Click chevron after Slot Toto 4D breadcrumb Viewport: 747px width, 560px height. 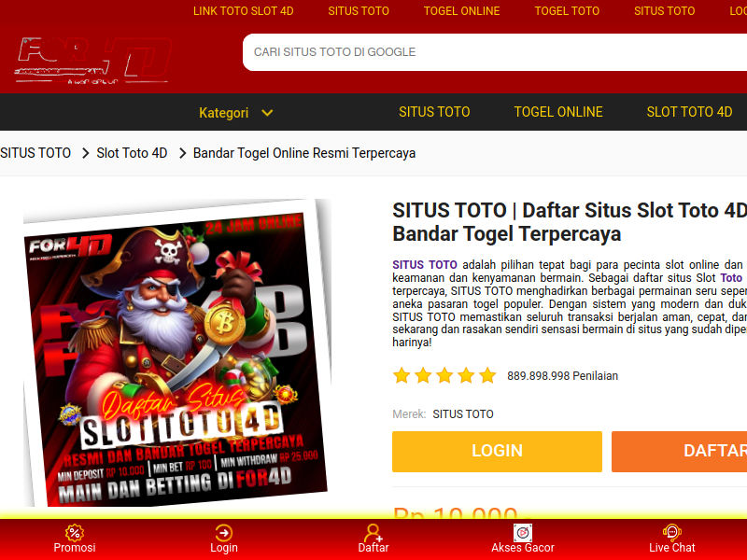click(182, 153)
